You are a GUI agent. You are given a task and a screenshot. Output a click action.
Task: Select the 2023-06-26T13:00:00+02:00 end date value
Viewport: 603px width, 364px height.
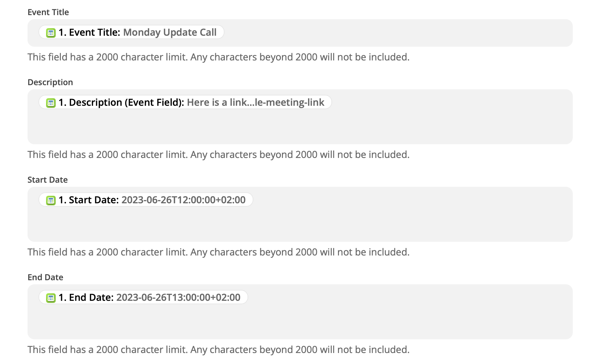[178, 297]
